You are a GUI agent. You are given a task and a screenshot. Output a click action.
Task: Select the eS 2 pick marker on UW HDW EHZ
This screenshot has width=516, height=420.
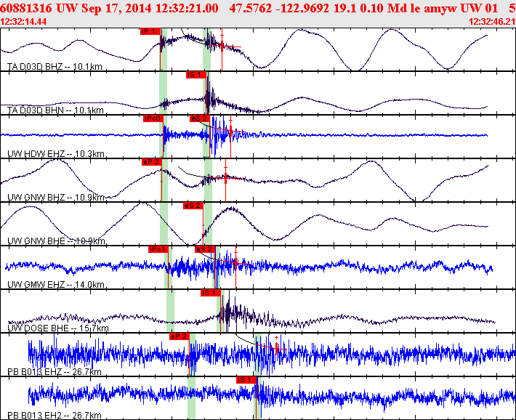[x=199, y=118]
